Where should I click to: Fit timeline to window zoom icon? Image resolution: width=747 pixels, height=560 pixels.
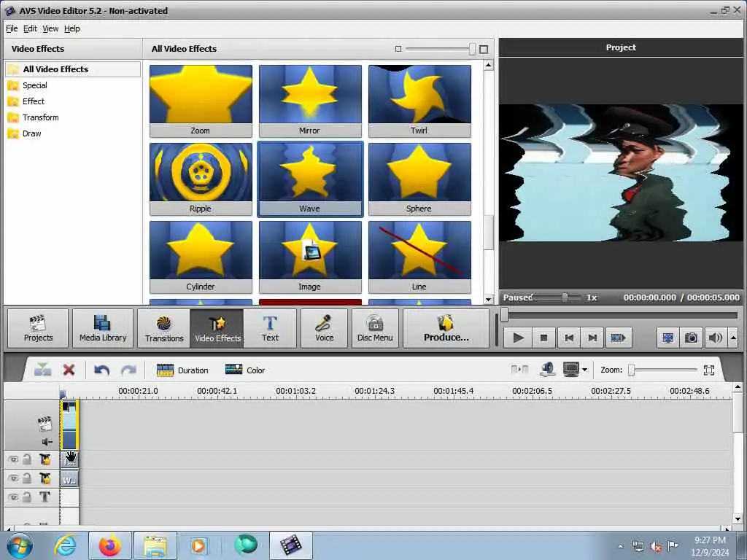[709, 370]
